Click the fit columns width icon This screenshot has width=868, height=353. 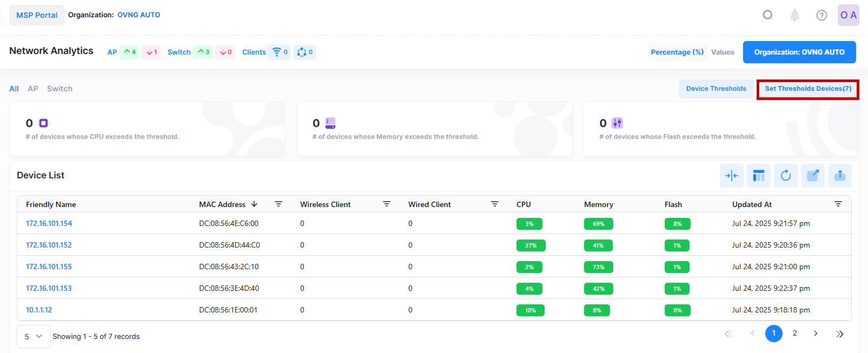(x=731, y=176)
